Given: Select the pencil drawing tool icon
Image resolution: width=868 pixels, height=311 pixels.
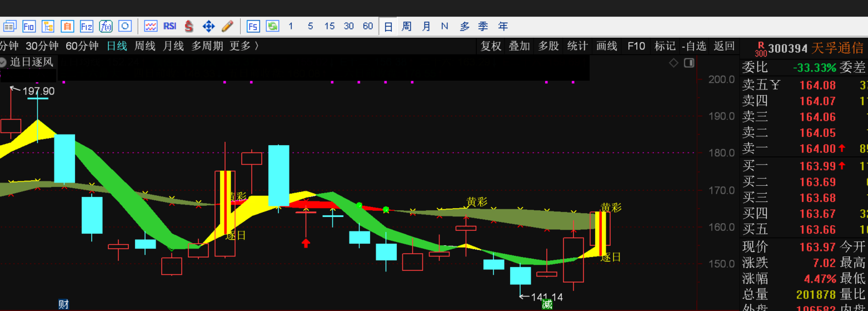Looking at the screenshot, I should pos(227,26).
